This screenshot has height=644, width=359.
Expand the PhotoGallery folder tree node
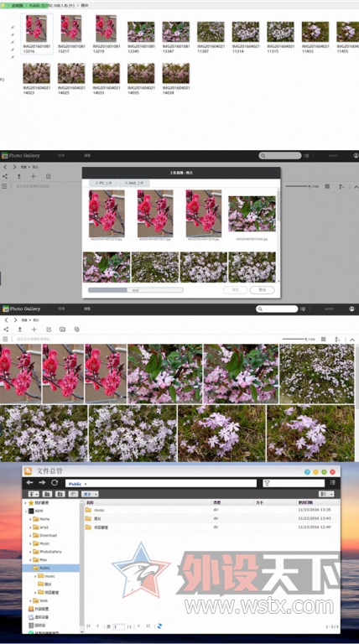30,552
